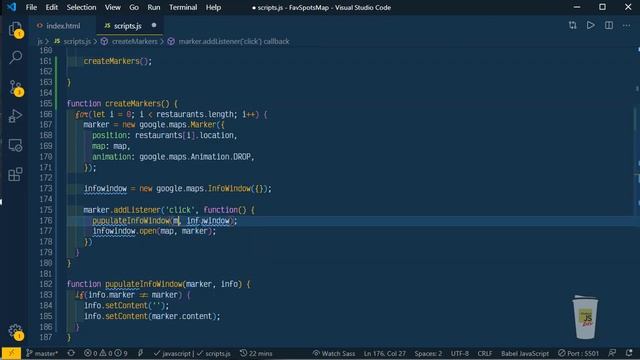Click the lightning bolt status icon
The image size is (640, 360).
click(140, 353)
